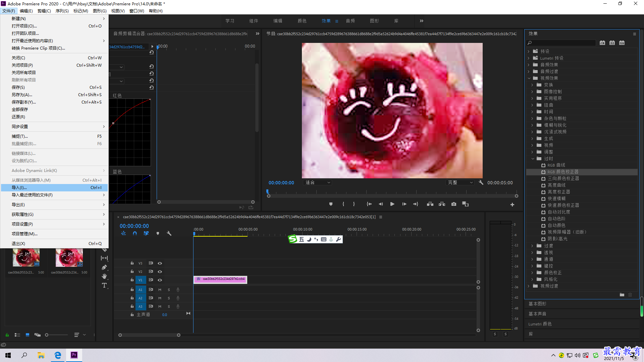The width and height of the screenshot is (644, 362).
Task: Click the Lift button
Action: (x=430, y=204)
